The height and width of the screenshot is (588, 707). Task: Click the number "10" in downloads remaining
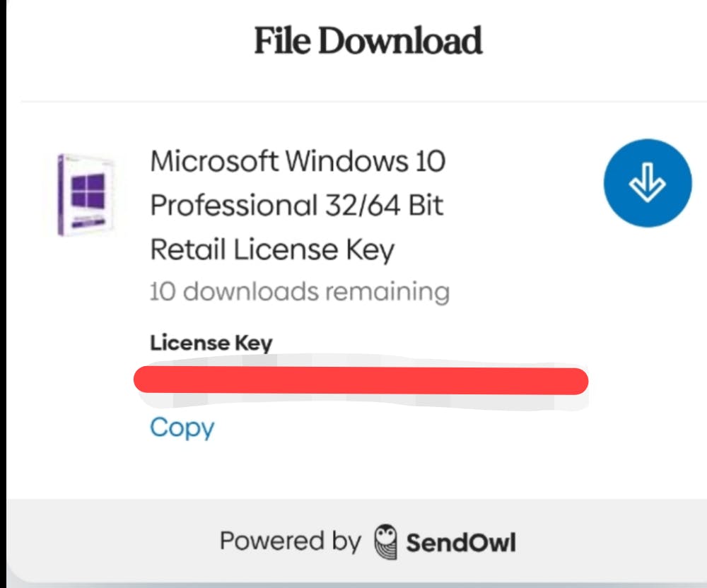(162, 291)
